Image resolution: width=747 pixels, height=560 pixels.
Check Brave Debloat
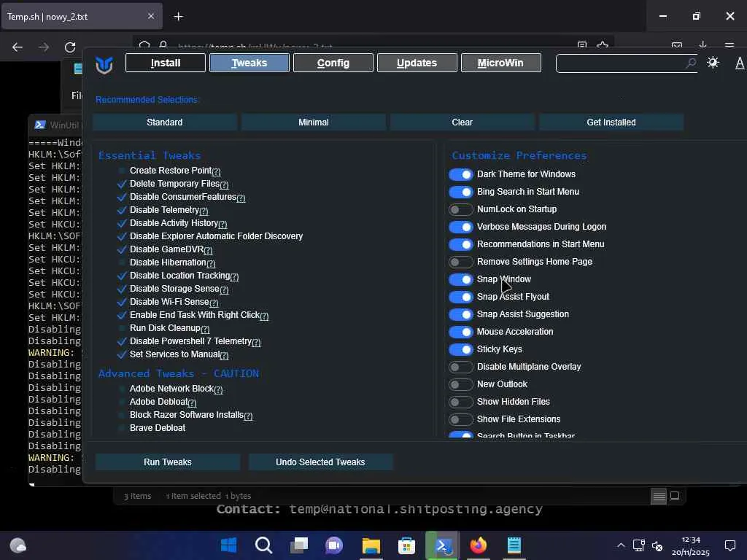tap(122, 428)
